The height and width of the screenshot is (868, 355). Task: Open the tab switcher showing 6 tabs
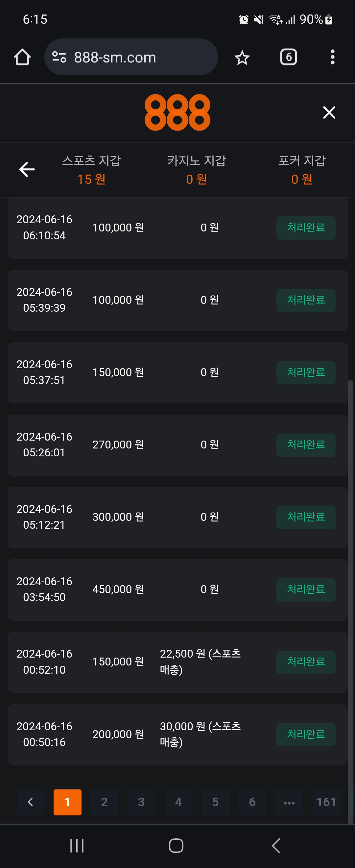(x=288, y=57)
